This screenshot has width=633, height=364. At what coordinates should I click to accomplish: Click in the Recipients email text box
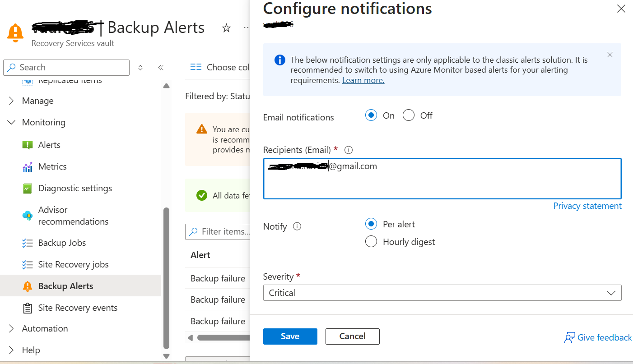(442, 179)
